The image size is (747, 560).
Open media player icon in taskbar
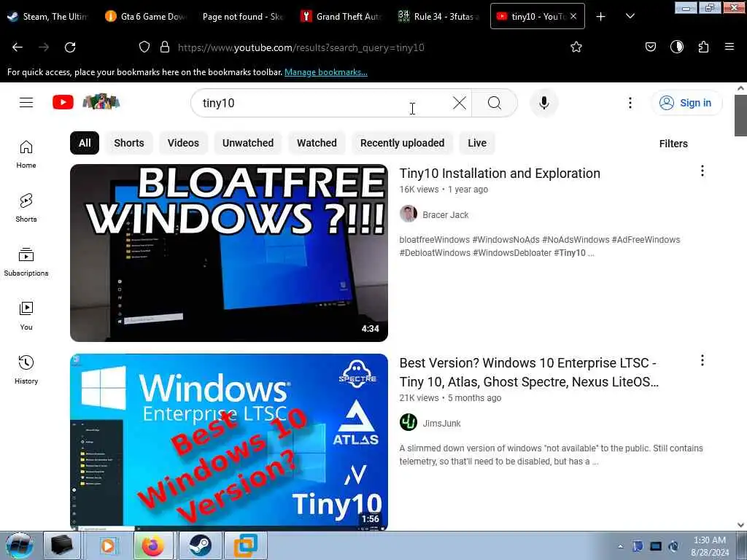(x=109, y=545)
